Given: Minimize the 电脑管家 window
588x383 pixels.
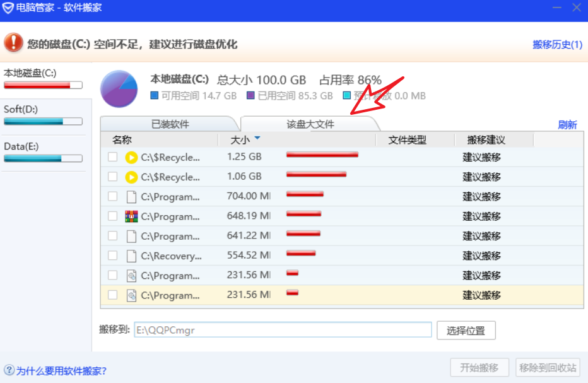Looking at the screenshot, I should click(557, 8).
